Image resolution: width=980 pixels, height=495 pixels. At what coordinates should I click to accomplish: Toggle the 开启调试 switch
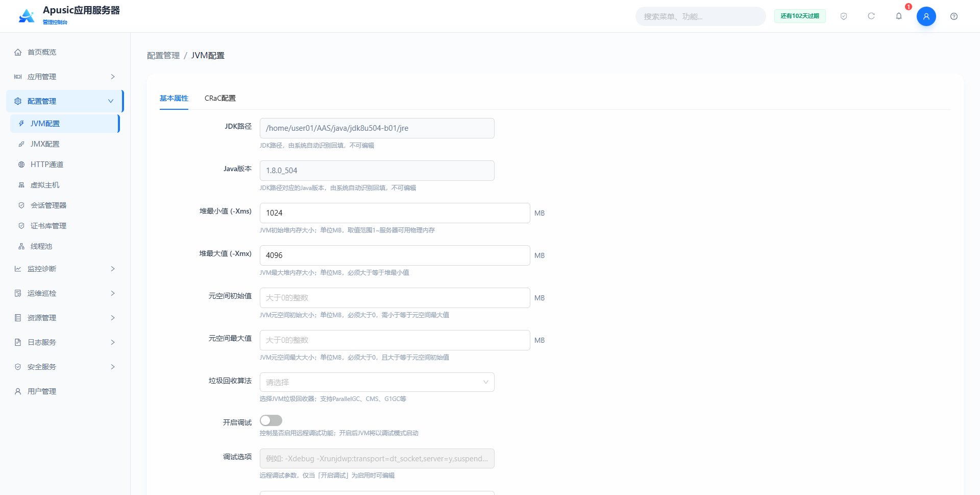tap(271, 420)
